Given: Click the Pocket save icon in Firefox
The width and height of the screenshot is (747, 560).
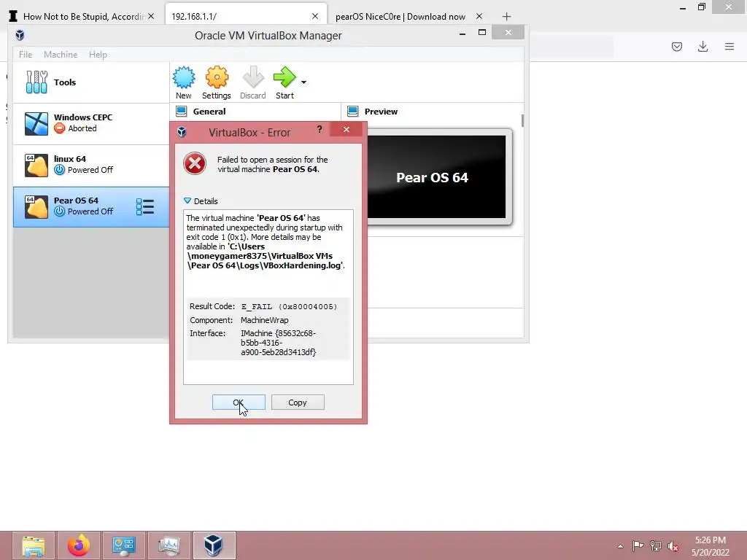Looking at the screenshot, I should pos(677,47).
